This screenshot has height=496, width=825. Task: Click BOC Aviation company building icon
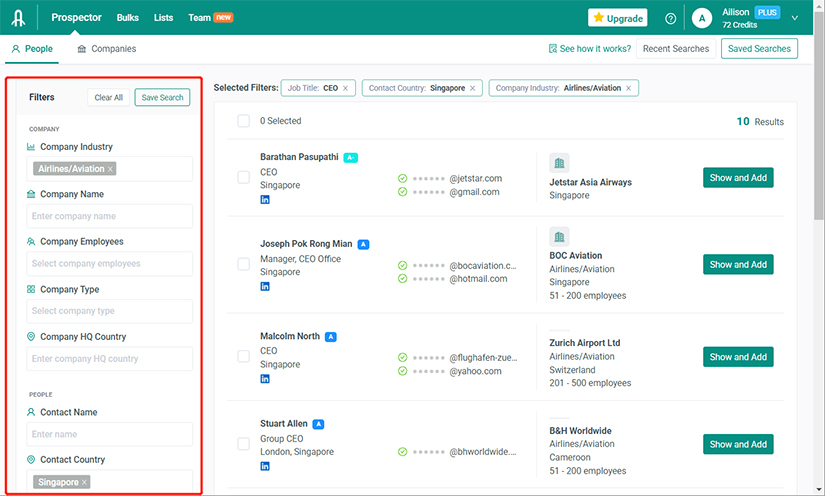pyautogui.click(x=559, y=237)
